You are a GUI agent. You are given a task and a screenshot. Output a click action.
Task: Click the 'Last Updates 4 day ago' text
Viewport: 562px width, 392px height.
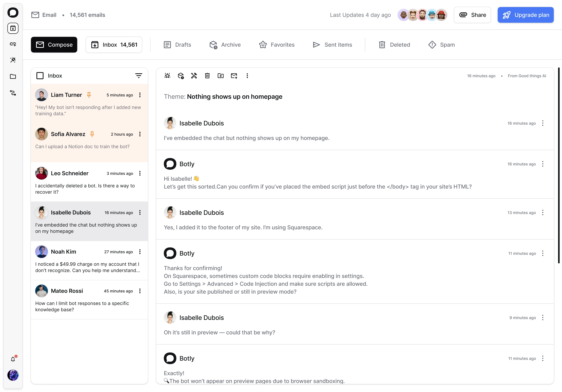pos(360,15)
